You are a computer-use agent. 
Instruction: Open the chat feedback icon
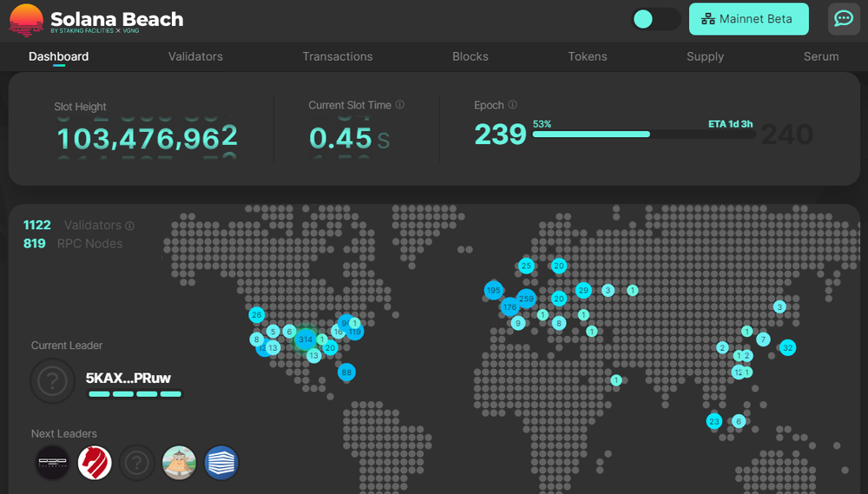(844, 19)
